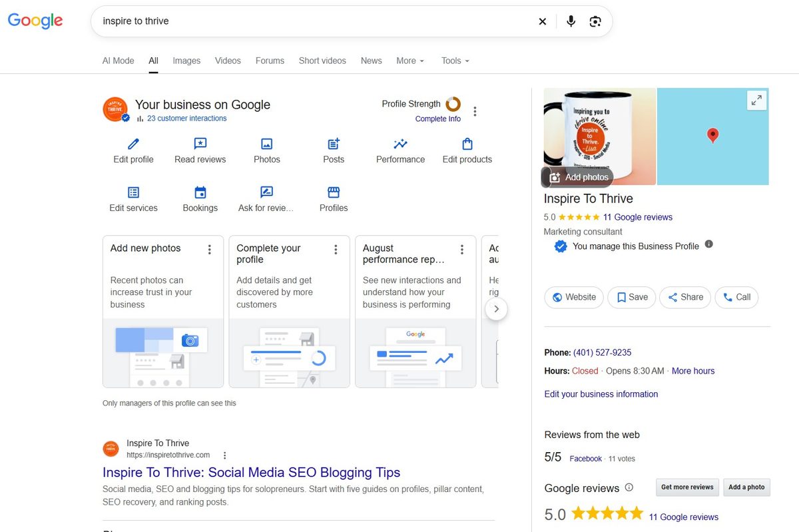This screenshot has width=799, height=532.
Task: Open Google Lens image search icon
Action: tap(595, 21)
